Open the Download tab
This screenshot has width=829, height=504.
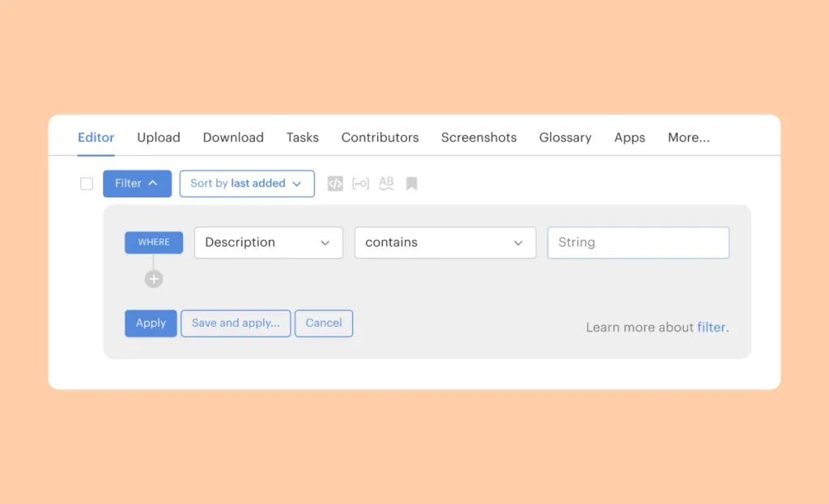pos(233,138)
